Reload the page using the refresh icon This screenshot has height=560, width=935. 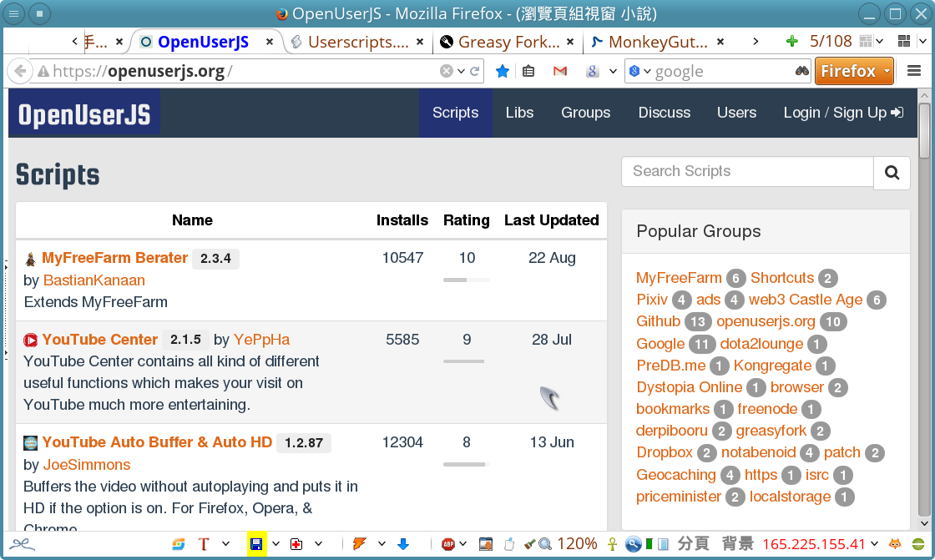coord(475,72)
